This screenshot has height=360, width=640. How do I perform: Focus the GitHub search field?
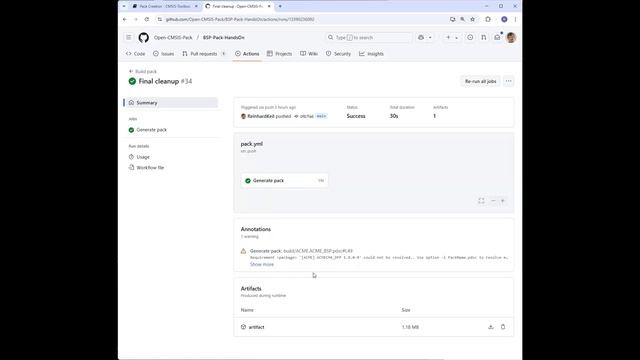coord(369,38)
